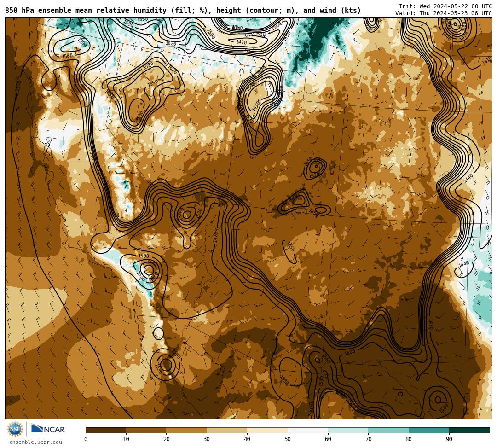Click the colorbar tick label 30
The width and height of the screenshot is (497, 448).
click(207, 439)
